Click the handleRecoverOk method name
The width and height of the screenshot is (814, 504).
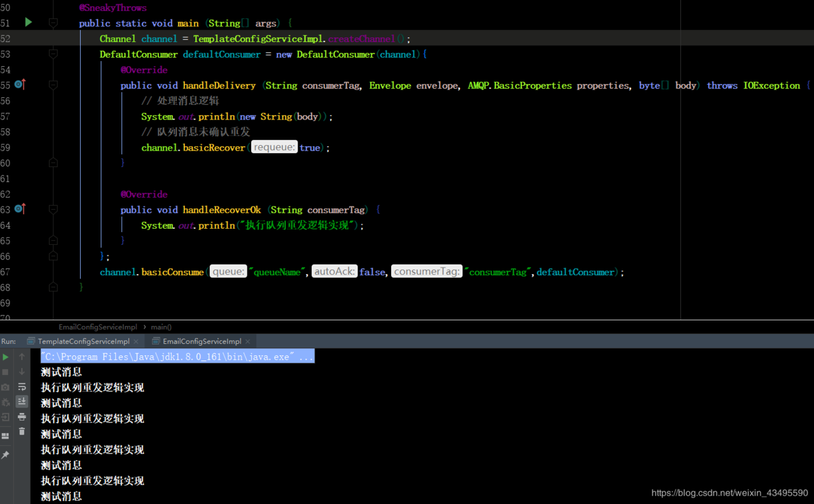click(222, 210)
